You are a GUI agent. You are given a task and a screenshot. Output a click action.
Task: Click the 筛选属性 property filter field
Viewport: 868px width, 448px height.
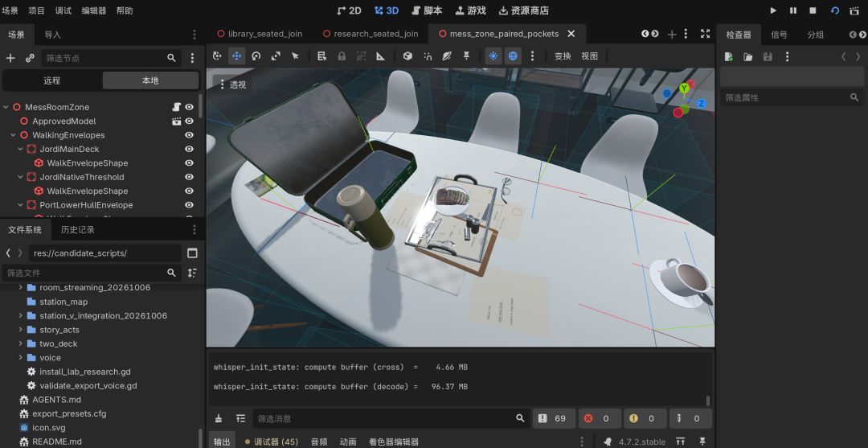click(792, 97)
